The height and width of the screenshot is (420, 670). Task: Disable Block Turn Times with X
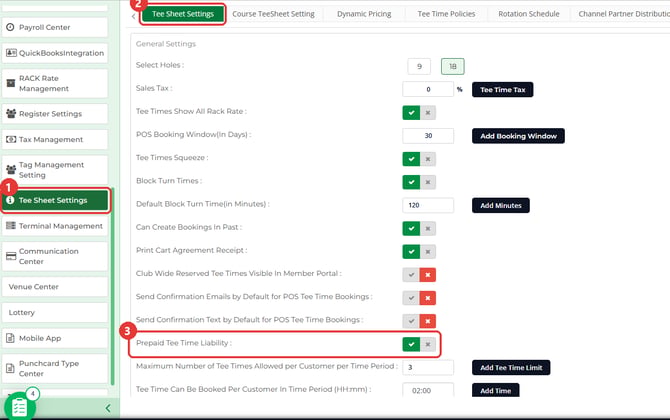pos(428,182)
